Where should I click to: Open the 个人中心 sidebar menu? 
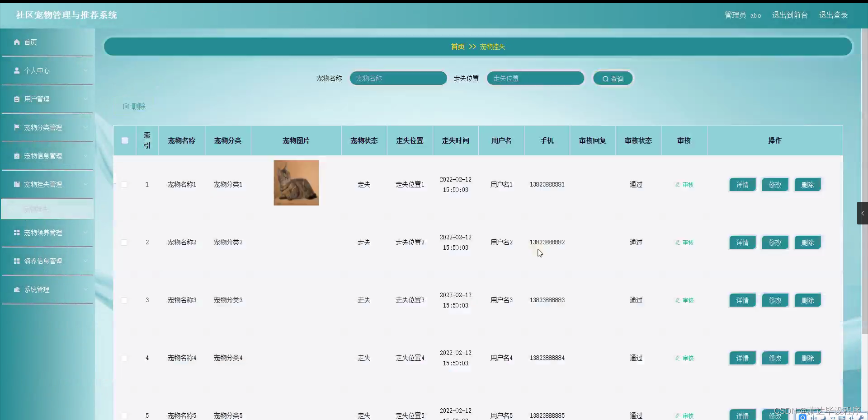click(47, 70)
